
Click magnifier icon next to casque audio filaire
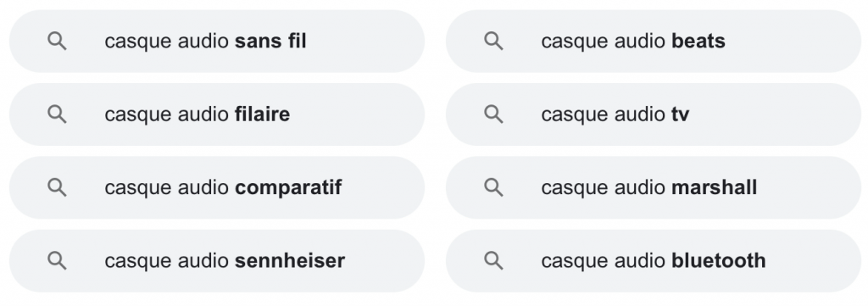[57, 114]
